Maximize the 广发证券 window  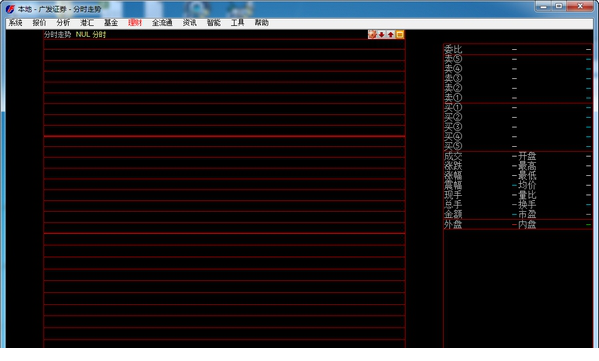[x=559, y=6]
